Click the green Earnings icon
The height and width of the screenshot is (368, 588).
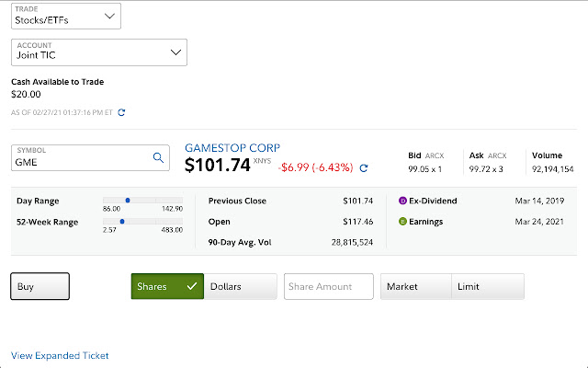[x=402, y=222]
